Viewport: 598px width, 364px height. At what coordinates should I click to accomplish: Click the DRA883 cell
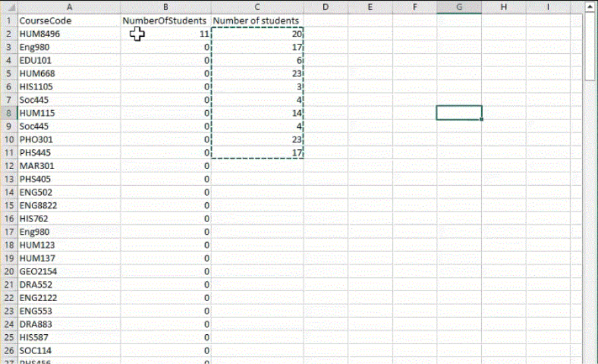[69, 324]
